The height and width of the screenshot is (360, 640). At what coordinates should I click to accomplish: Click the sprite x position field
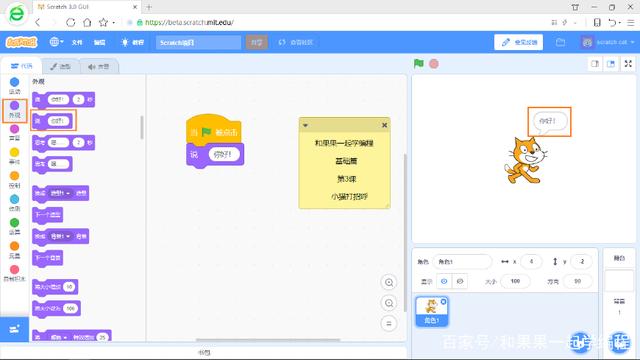tap(531, 262)
